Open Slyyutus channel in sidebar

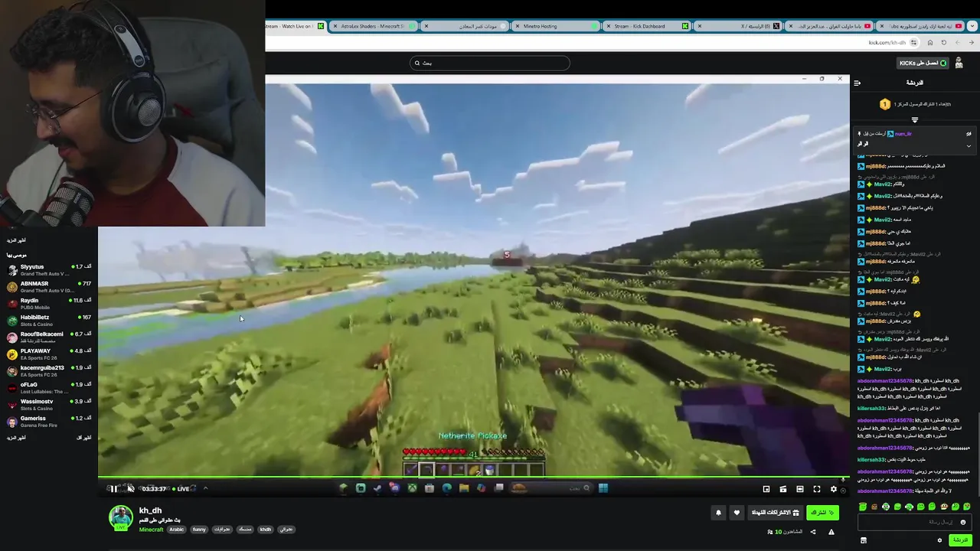(x=49, y=269)
